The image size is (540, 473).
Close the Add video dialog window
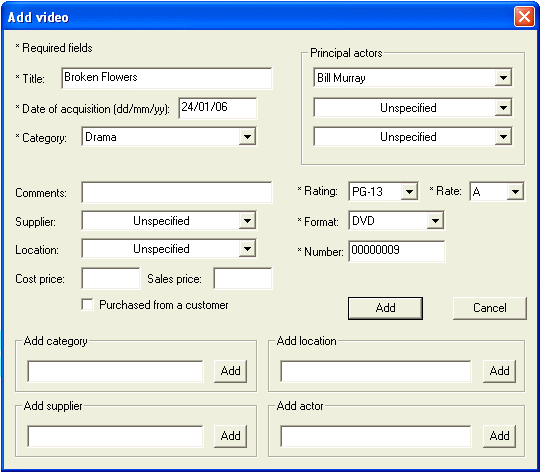coord(524,16)
